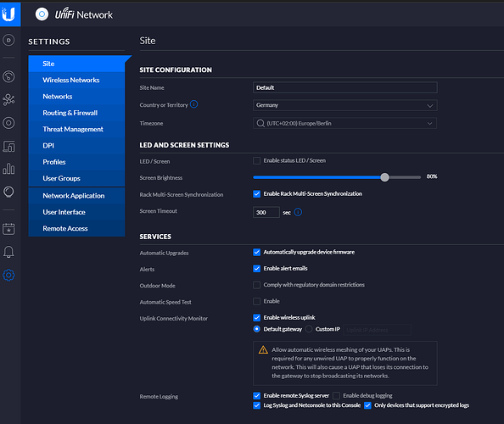Expand the Germany country dropdown
Screen dimensions: 504x424
(x=344, y=105)
